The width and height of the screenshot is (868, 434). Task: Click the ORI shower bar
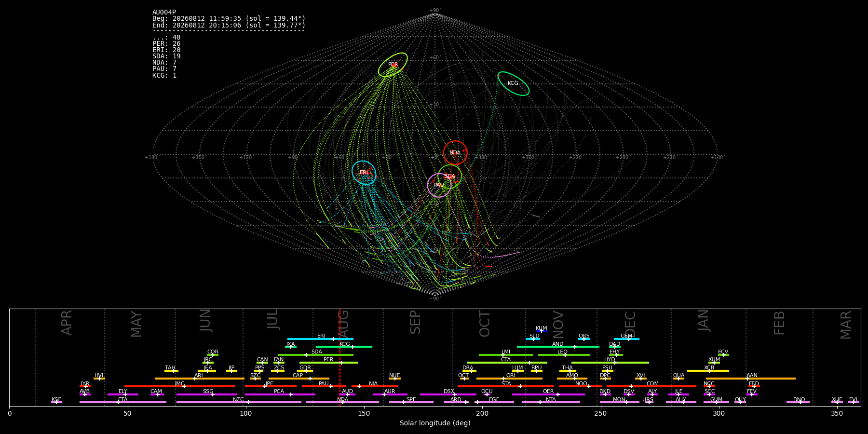[509, 379]
